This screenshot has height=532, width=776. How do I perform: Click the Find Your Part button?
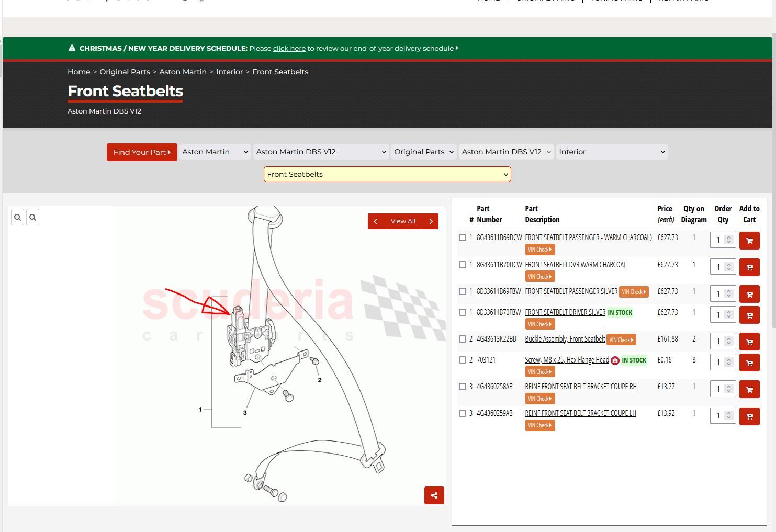[142, 152]
